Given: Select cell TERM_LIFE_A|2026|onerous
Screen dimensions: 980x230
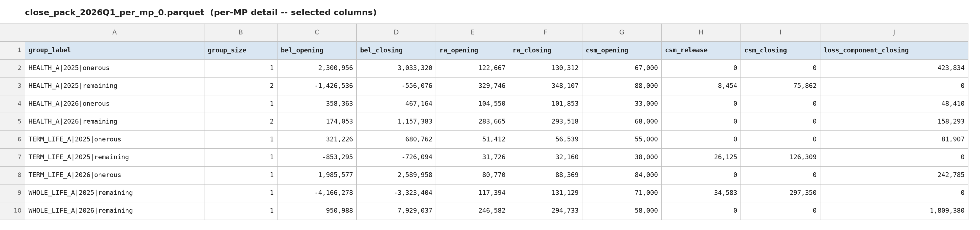Looking at the screenshot, I should point(114,176).
